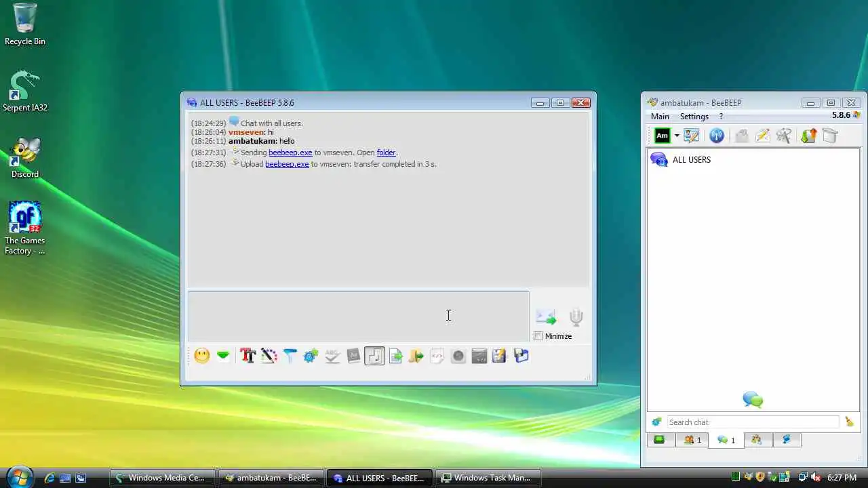Click the envelope with pencil compose icon
Image resolution: width=868 pixels, height=488 pixels.
coord(762,136)
